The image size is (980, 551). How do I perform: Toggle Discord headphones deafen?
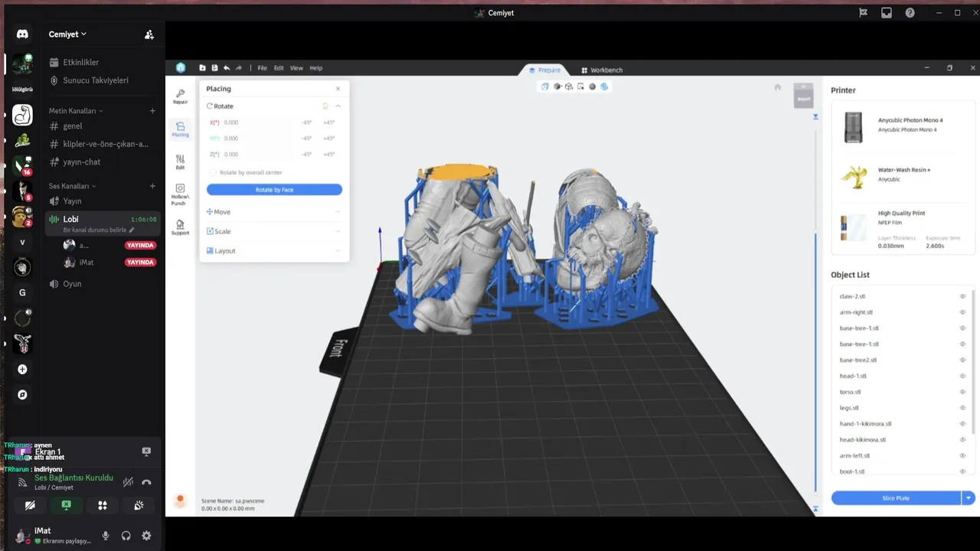(x=126, y=536)
